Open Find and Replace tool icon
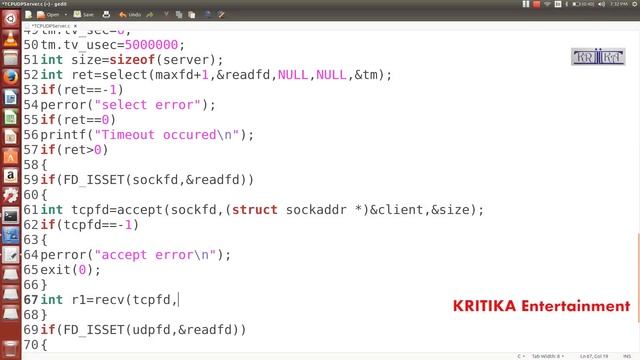The width and height of the screenshot is (640, 360). pos(221,15)
